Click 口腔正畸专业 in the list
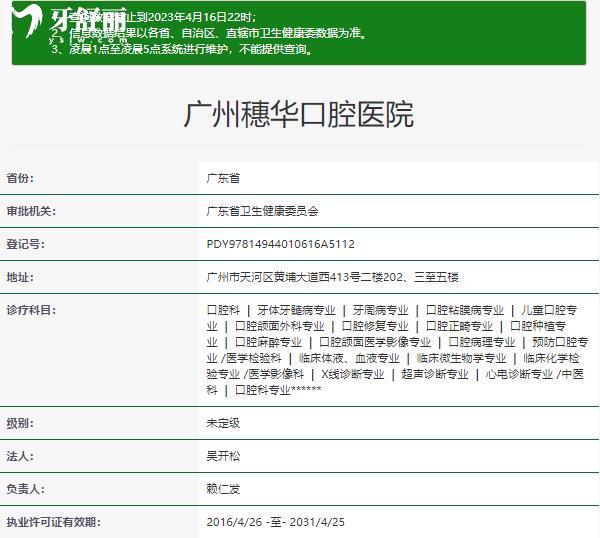Image resolution: width=600 pixels, height=538 pixels. click(460, 326)
